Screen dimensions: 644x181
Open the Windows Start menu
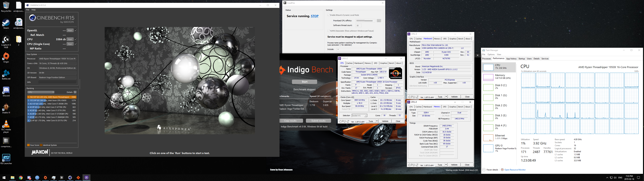tap(4, 178)
